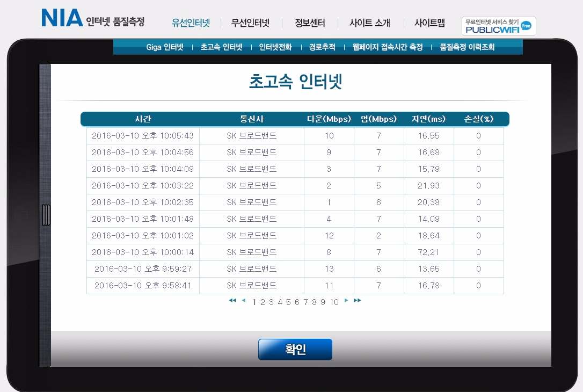Click the 14.09 latency value
Screen dimensions: 583x392
(x=429, y=219)
